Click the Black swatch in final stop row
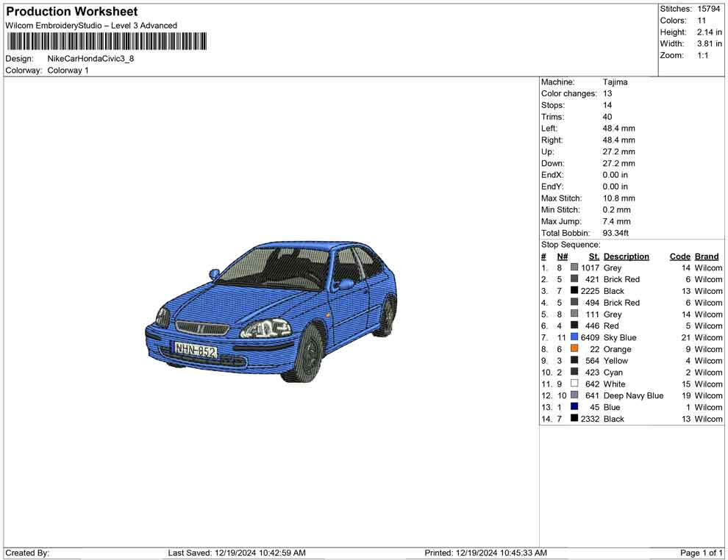Image resolution: width=728 pixels, height=560 pixels. 574,419
